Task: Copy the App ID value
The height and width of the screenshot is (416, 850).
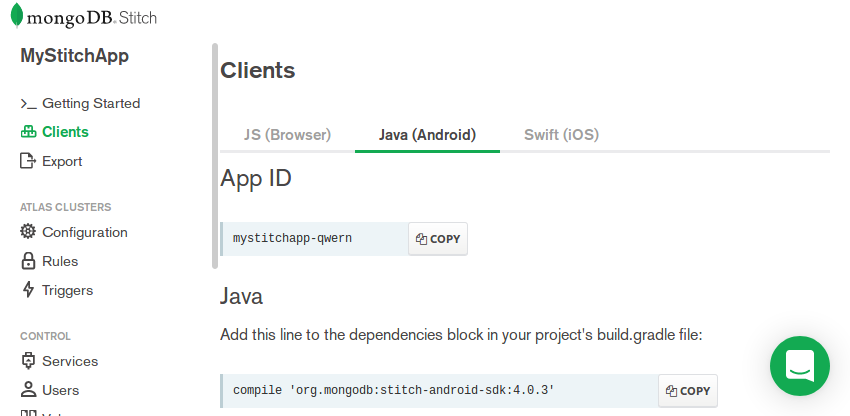Action: click(438, 239)
